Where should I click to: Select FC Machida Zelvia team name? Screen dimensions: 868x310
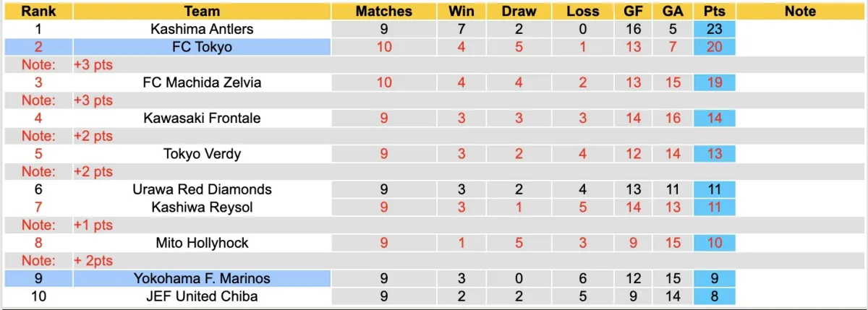(202, 82)
